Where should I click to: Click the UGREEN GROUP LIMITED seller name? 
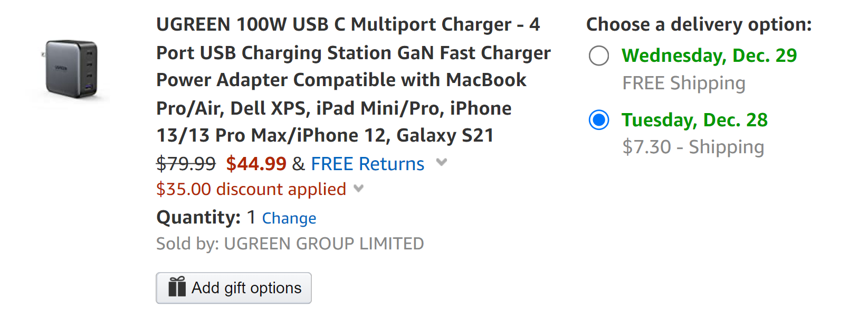pos(324,244)
